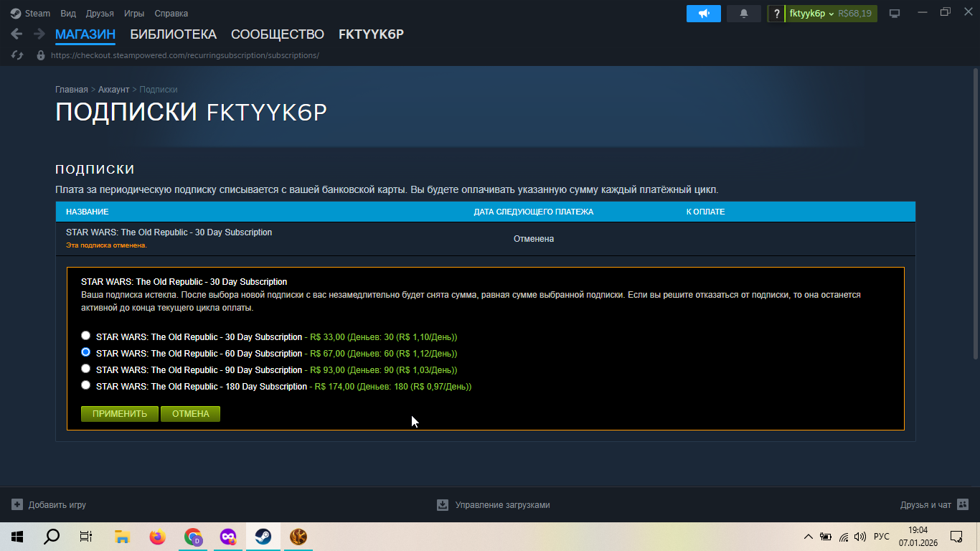Click the question mark help icon
The width and height of the screenshot is (980, 551).
pos(776,14)
